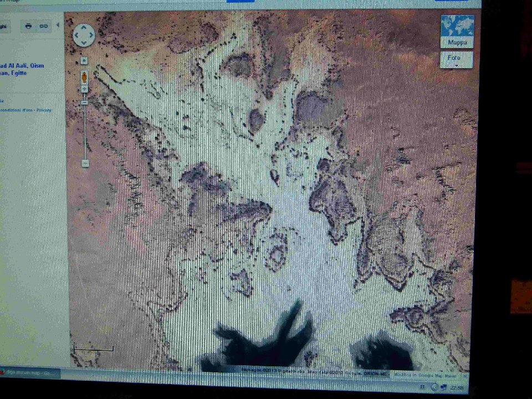The image size is (532, 399).
Task: Pan the map right with the right arrow
Action: tap(91, 35)
